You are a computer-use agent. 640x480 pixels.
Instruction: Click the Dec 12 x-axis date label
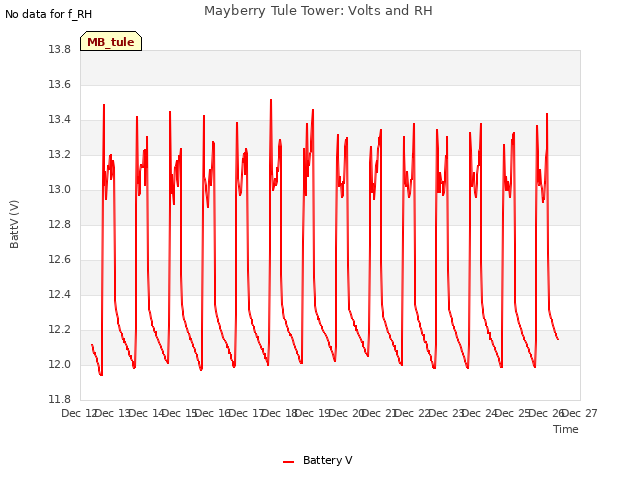78,413
